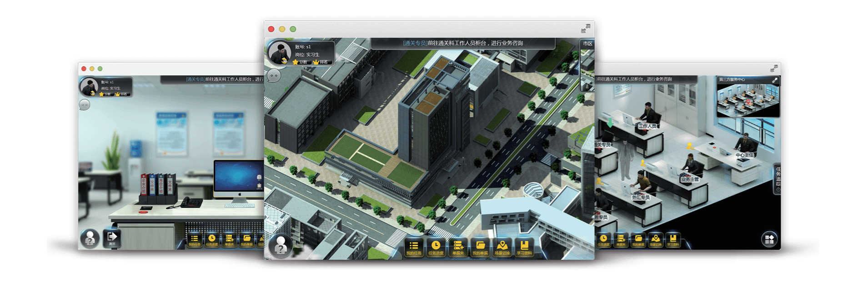Click grid menu icon in right window corner
Image resolution: width=868 pixels, height=282 pixels.
(x=769, y=239)
